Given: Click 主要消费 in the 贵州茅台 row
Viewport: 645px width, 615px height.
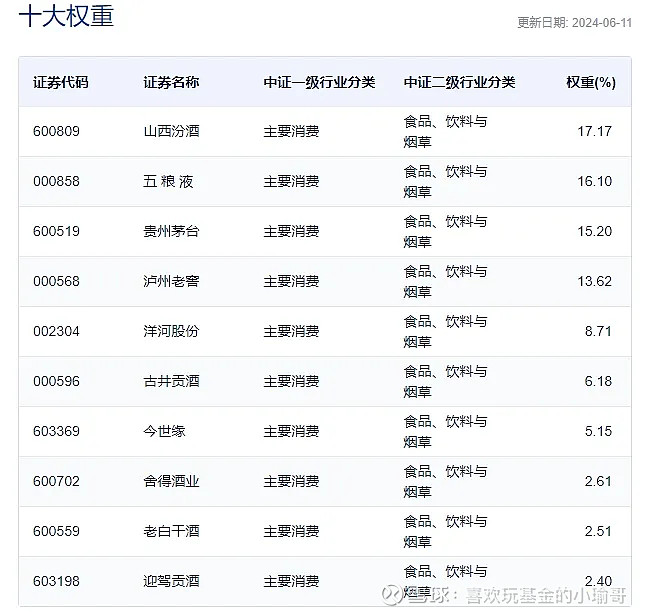Looking at the screenshot, I should (x=291, y=231).
